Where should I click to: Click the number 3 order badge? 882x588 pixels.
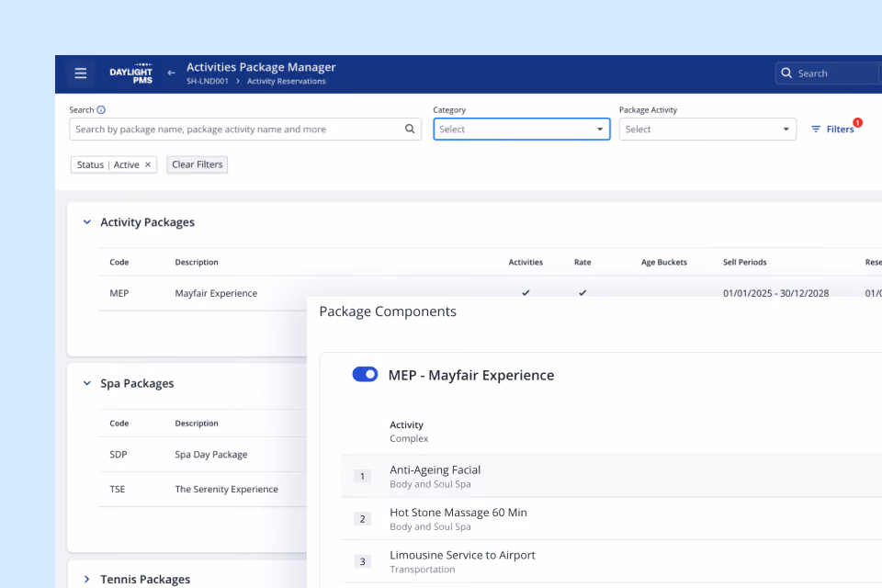[x=362, y=561]
